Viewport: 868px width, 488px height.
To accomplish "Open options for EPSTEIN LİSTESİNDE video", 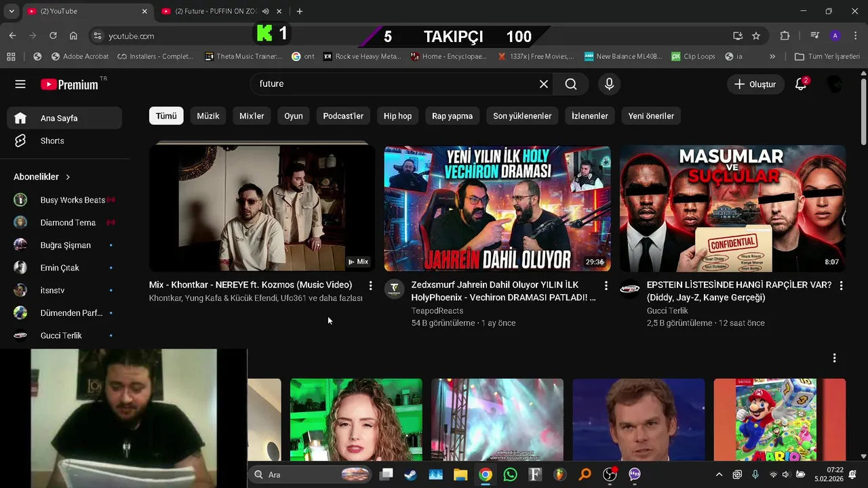I will click(841, 286).
